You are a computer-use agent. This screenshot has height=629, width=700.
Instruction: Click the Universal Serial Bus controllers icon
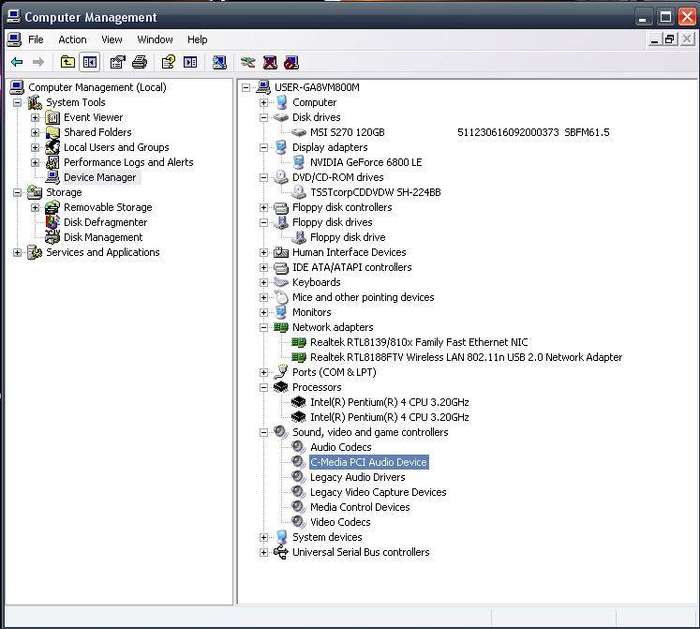pos(281,552)
